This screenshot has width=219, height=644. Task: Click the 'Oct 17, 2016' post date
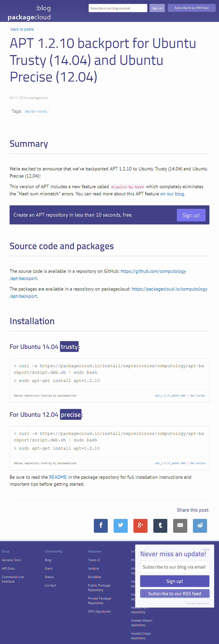click(x=18, y=98)
